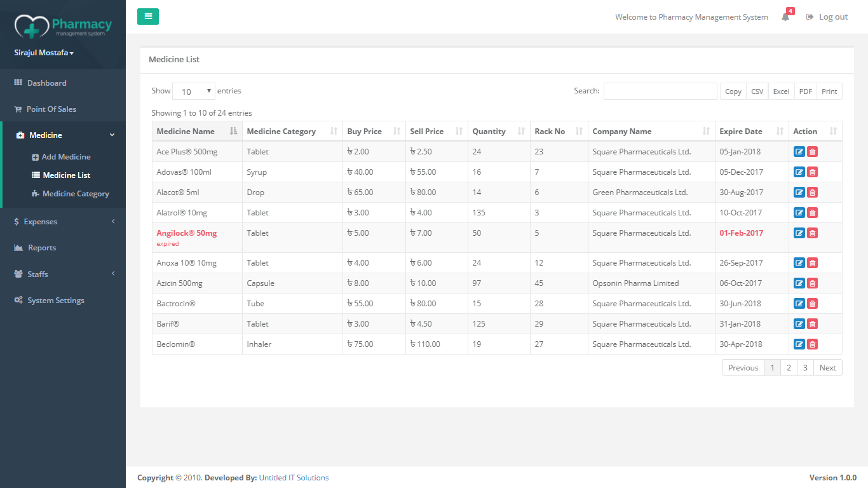Delete the Barif® tablet entry
868x488 pixels.
pyautogui.click(x=813, y=324)
